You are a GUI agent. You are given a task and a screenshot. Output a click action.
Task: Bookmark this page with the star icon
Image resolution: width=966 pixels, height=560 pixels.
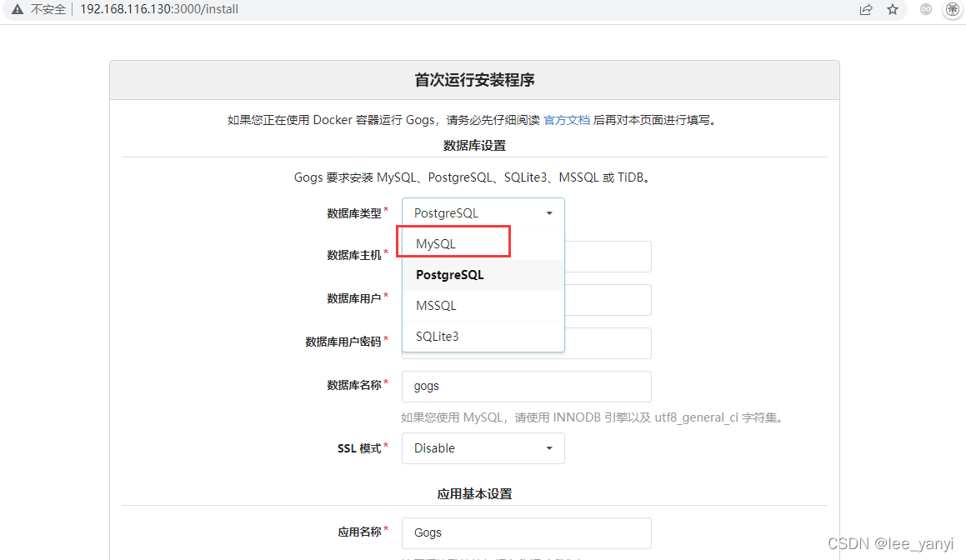coord(892,9)
